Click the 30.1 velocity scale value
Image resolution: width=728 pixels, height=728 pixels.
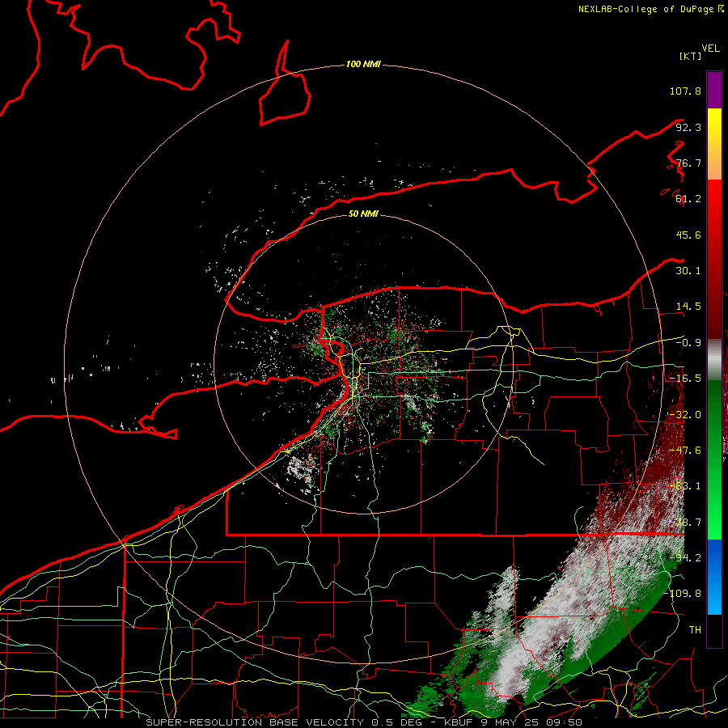coord(688,271)
